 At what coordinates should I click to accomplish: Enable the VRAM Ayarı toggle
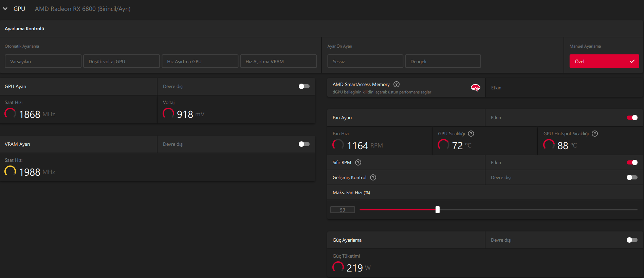(304, 144)
